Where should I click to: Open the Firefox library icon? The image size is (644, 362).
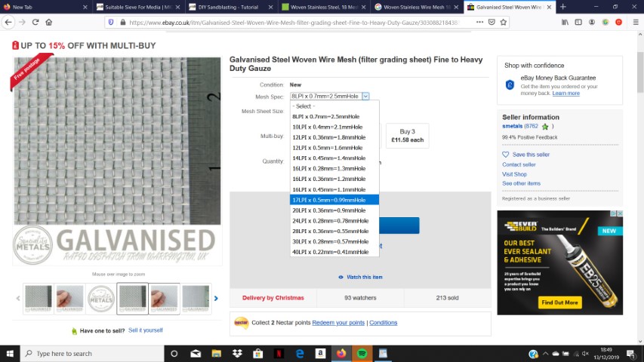click(x=564, y=23)
